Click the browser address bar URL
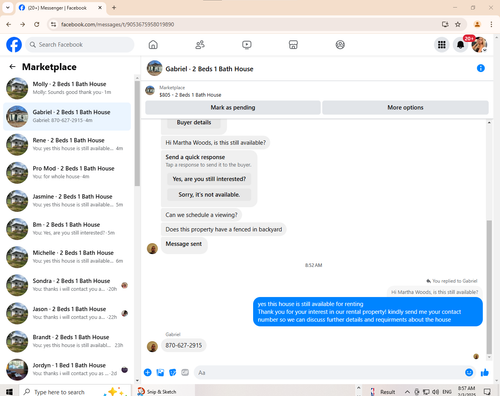 pyautogui.click(x=117, y=24)
